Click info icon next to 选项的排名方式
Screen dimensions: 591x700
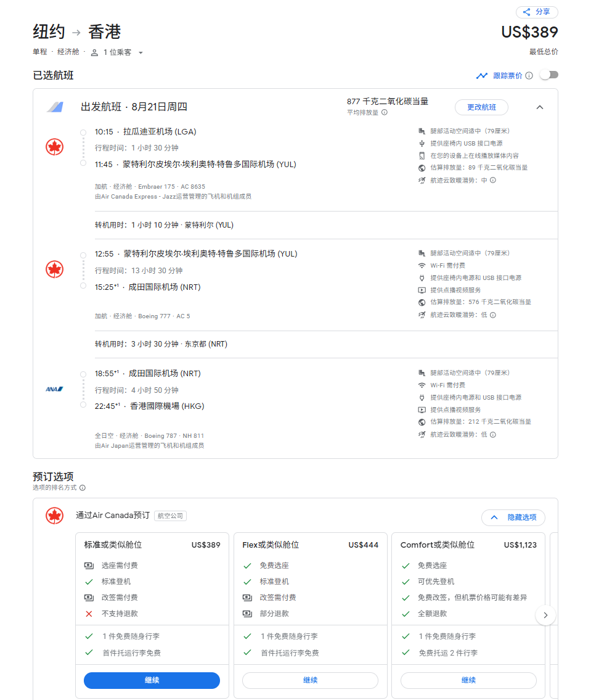coord(83,487)
